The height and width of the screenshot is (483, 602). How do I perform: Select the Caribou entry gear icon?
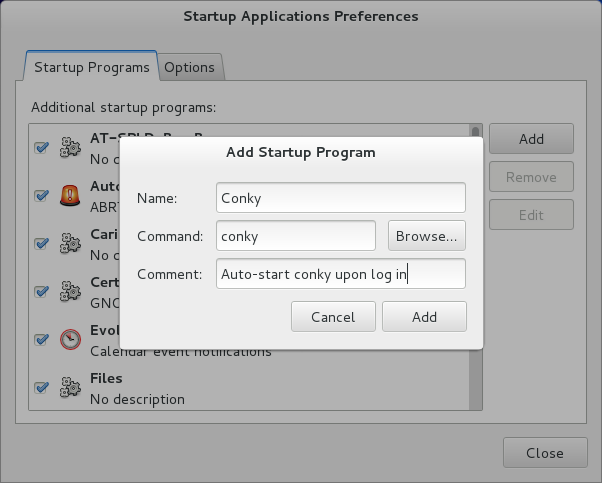(x=70, y=243)
